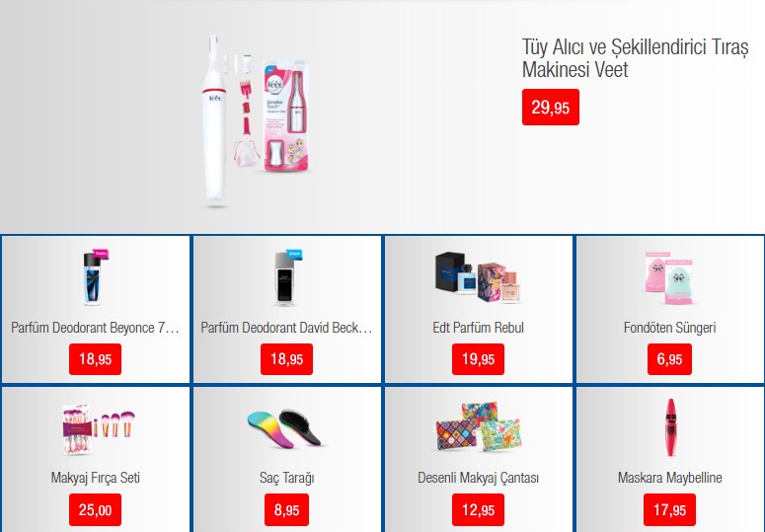
Task: Click the Edt Parfüm Rebul 19,95 price
Action: 478,359
